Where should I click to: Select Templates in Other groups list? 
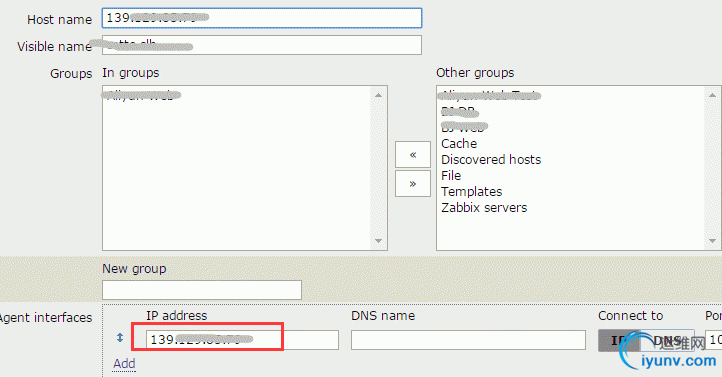pos(472,191)
